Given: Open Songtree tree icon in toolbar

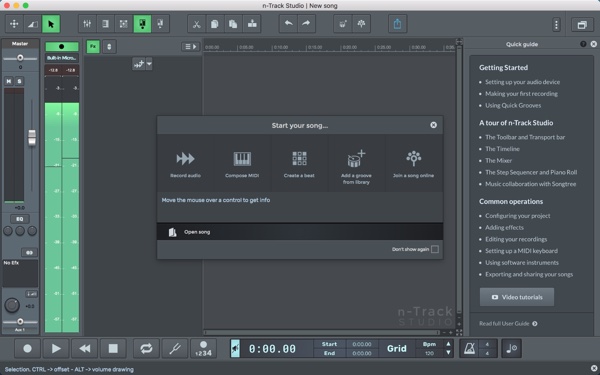Looking at the screenshot, I should 361,24.
